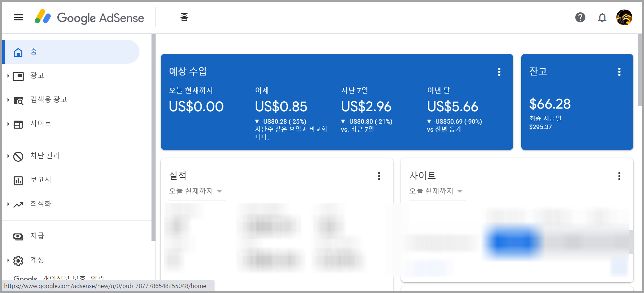Open more options on 실적 card
This screenshot has height=293, width=644.
click(379, 176)
